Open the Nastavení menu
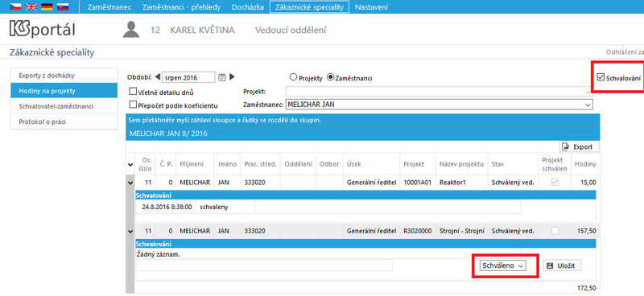The height and width of the screenshot is (296, 644). (371, 7)
